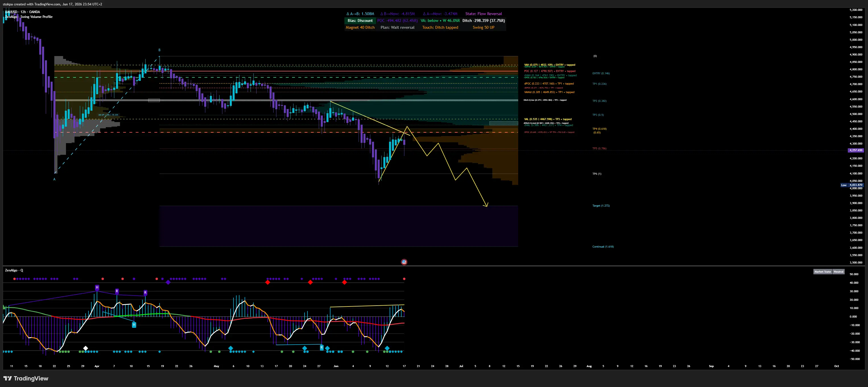The height and width of the screenshot is (387, 868).
Task: Select the cyan R marker in oscillator
Action: (x=322, y=347)
